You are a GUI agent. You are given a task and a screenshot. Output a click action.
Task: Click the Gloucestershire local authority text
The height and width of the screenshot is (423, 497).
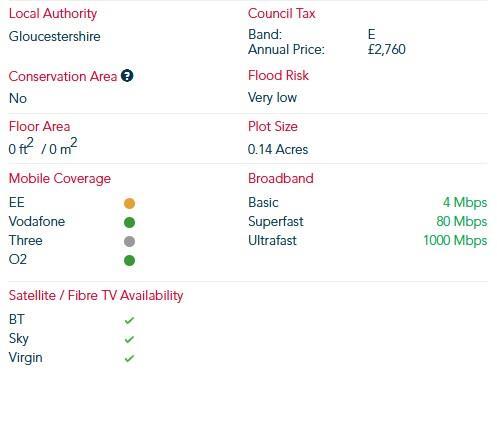[x=55, y=36]
